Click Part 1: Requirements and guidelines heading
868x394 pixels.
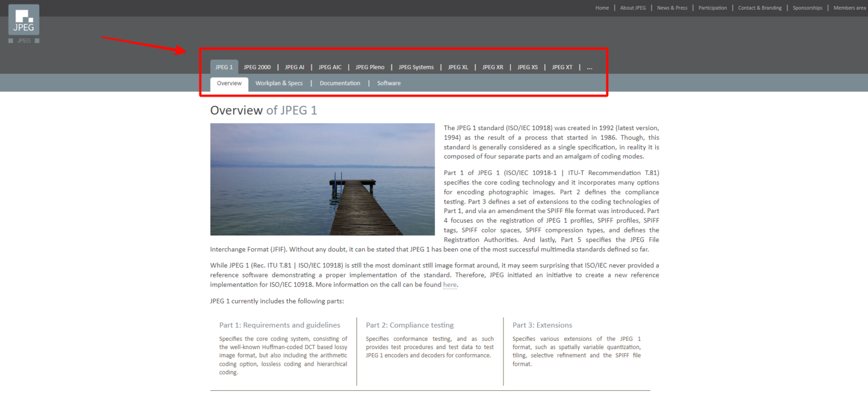(x=280, y=325)
